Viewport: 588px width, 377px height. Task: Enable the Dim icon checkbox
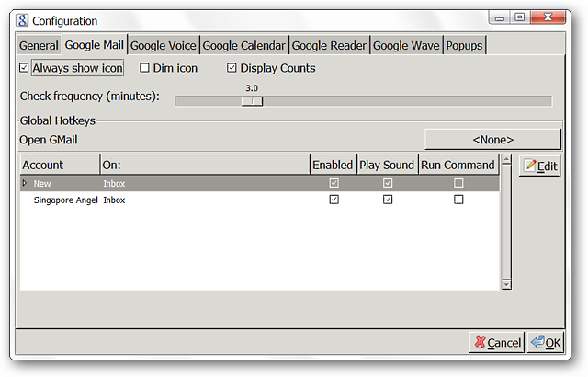click(x=144, y=68)
